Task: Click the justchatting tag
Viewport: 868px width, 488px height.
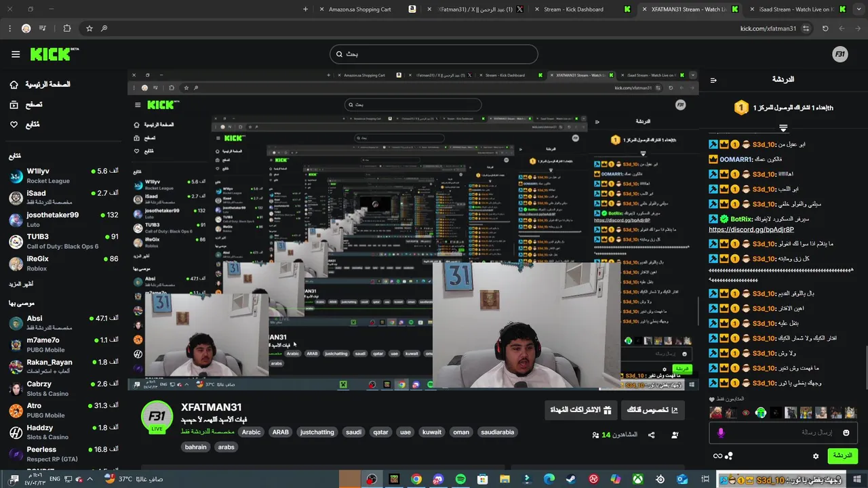Action: point(317,432)
